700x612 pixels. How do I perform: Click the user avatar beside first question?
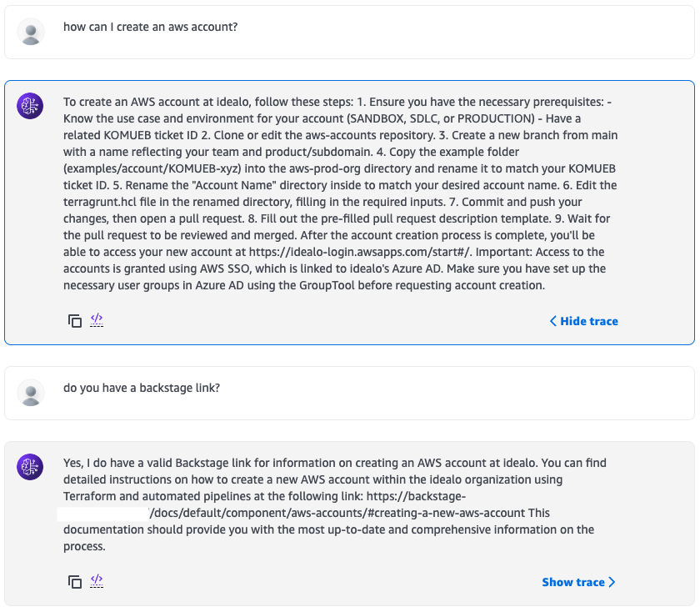click(31, 32)
